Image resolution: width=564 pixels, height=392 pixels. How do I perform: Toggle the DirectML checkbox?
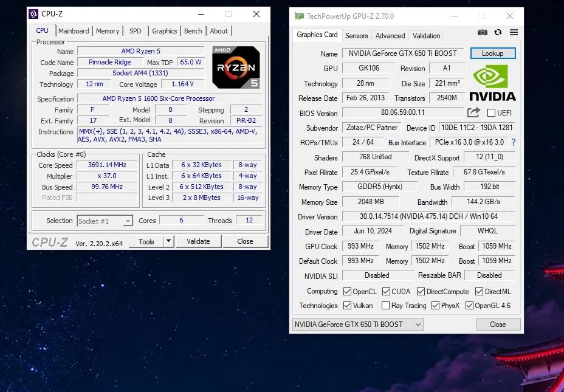click(479, 291)
